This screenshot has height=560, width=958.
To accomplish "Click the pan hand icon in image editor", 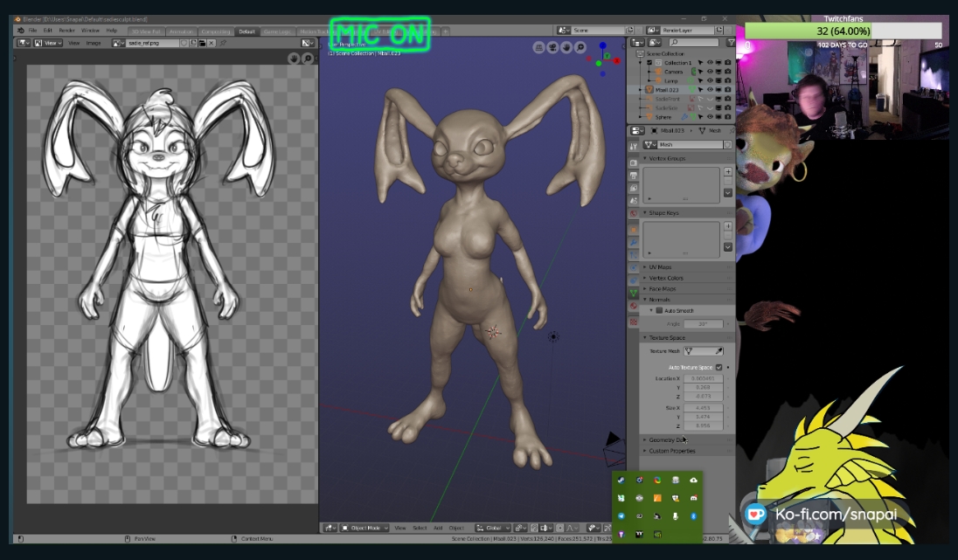I will click(x=295, y=59).
